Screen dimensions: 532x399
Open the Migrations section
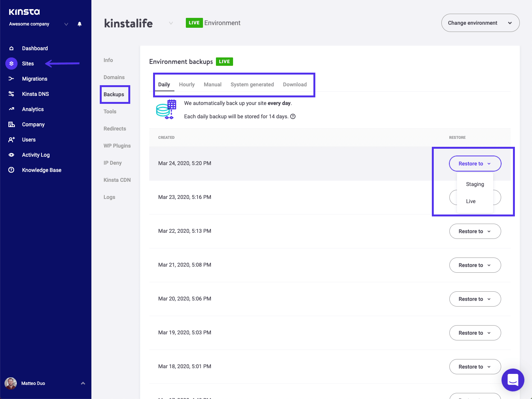34,79
